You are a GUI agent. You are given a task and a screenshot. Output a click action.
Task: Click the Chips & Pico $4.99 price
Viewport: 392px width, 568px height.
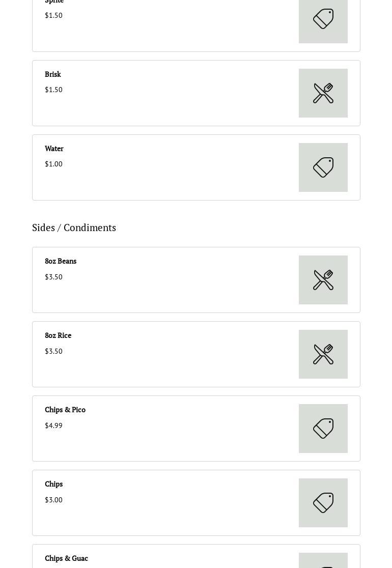pos(53,425)
